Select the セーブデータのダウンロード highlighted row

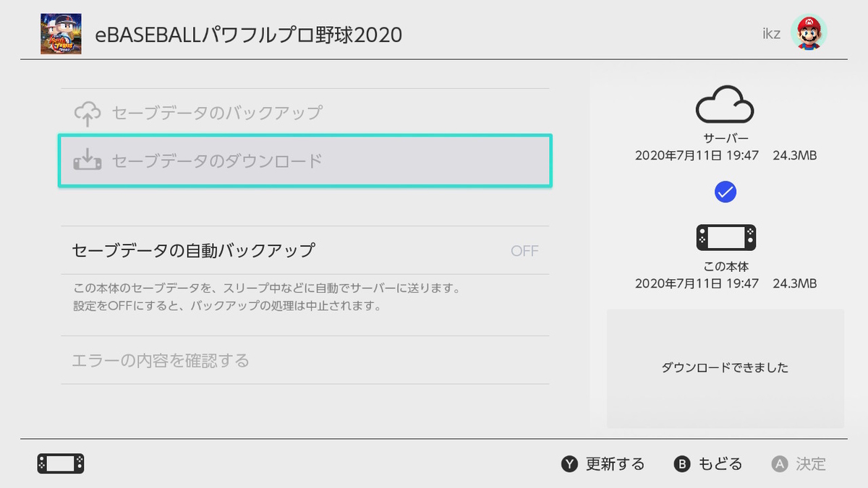(304, 160)
